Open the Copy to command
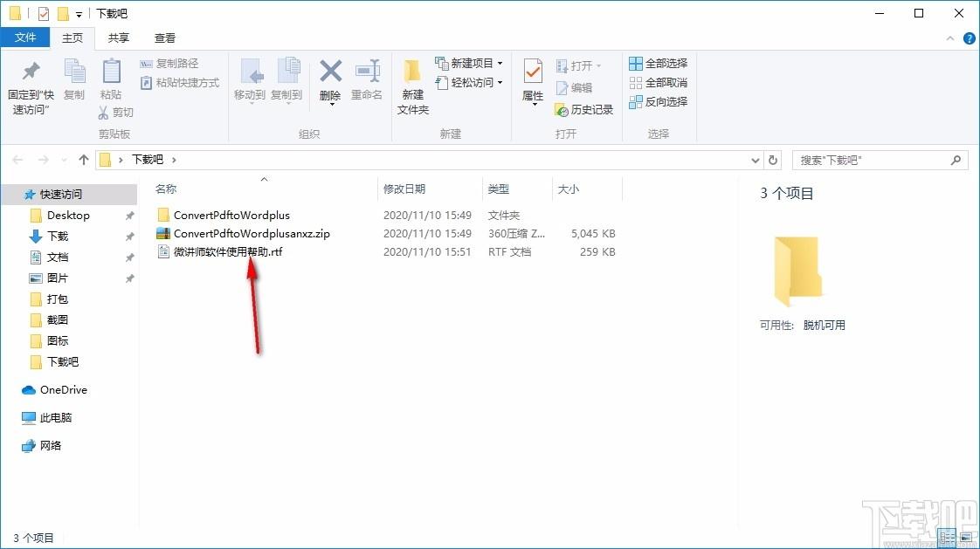 286,80
